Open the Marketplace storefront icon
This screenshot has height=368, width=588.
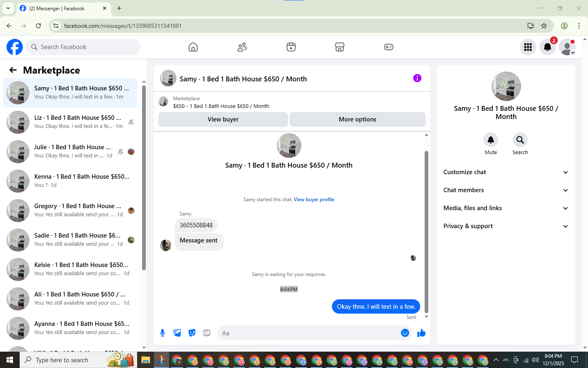tap(340, 47)
